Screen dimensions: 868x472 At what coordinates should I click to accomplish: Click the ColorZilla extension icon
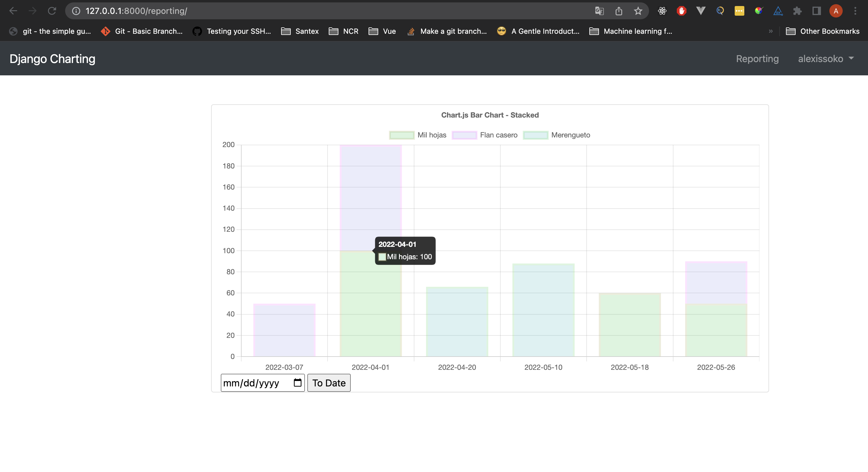pyautogui.click(x=759, y=11)
